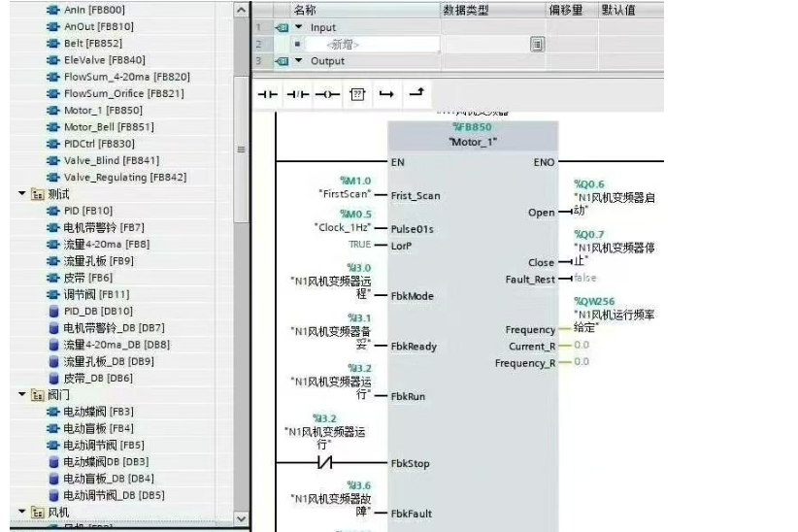798x532 pixels.
Task: Open the 皮带_DB [DB6] data block
Action: 98,379
